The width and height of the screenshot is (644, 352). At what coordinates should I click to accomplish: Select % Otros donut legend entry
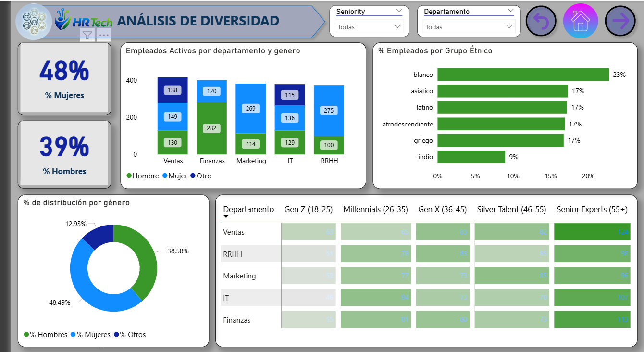pos(130,335)
